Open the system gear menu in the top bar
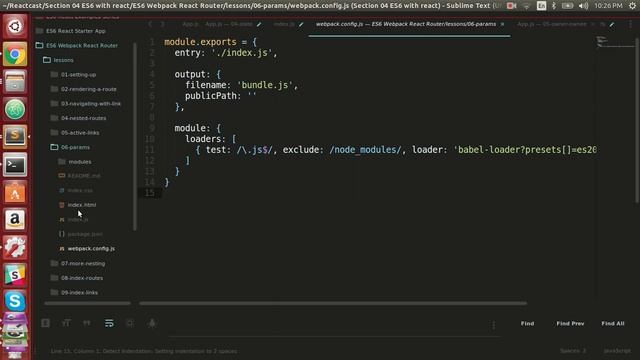This screenshot has width=640, height=360. coord(632,6)
